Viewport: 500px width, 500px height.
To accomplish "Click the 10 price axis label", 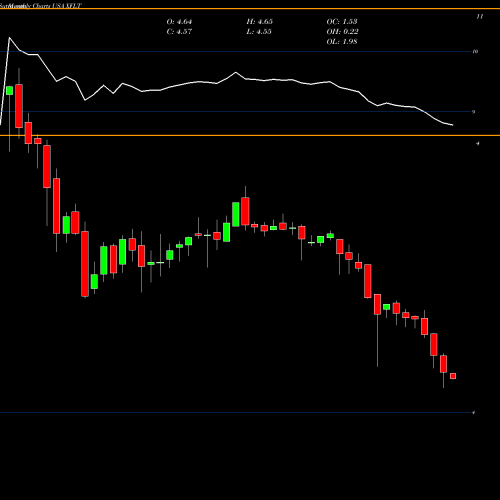I will pyautogui.click(x=475, y=51).
